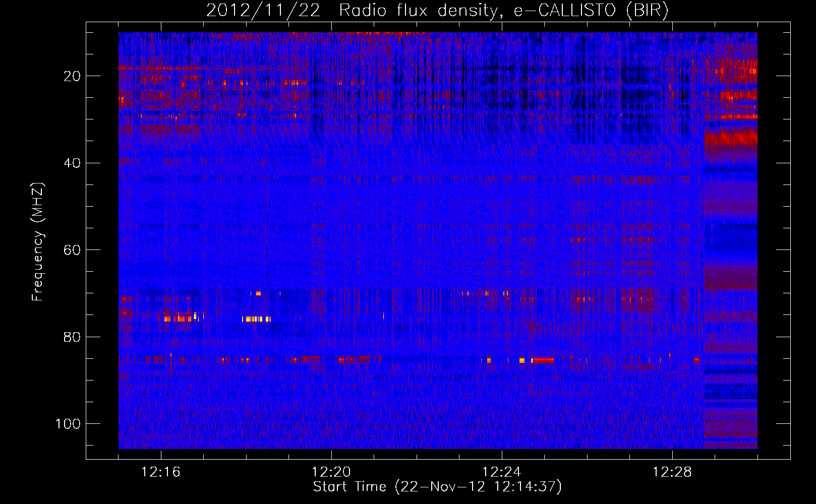Click the 80 MHz frequency tick label
Viewport: 816px width, 504px height.
pos(73,337)
